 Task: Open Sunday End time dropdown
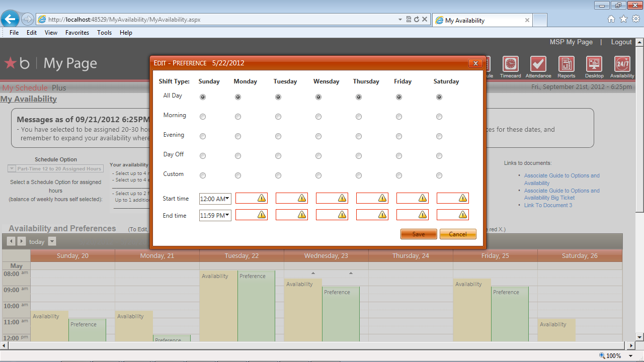pos(227,215)
